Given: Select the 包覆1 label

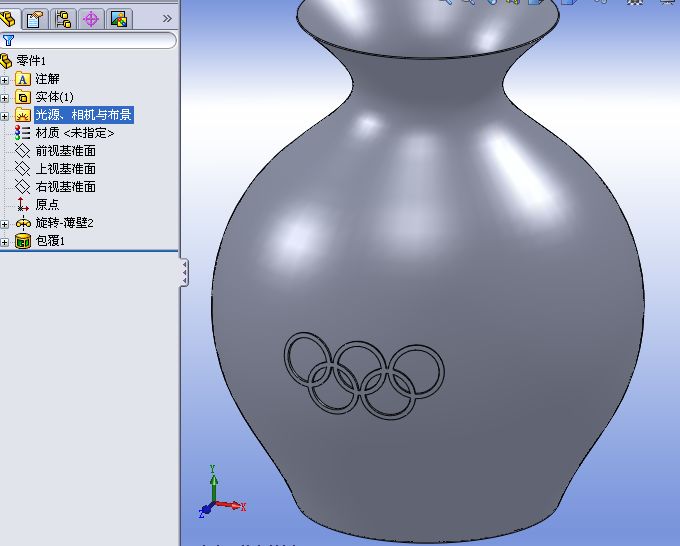Looking at the screenshot, I should [50, 241].
